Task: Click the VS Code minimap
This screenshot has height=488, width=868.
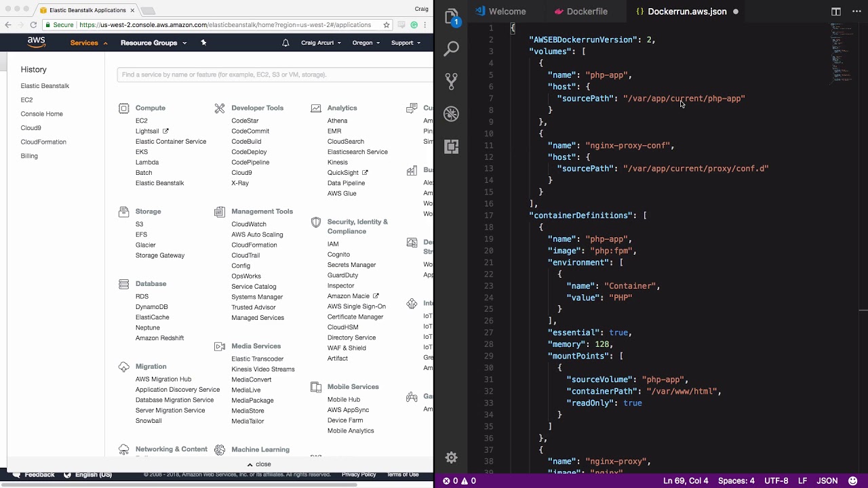Action: pyautogui.click(x=842, y=54)
